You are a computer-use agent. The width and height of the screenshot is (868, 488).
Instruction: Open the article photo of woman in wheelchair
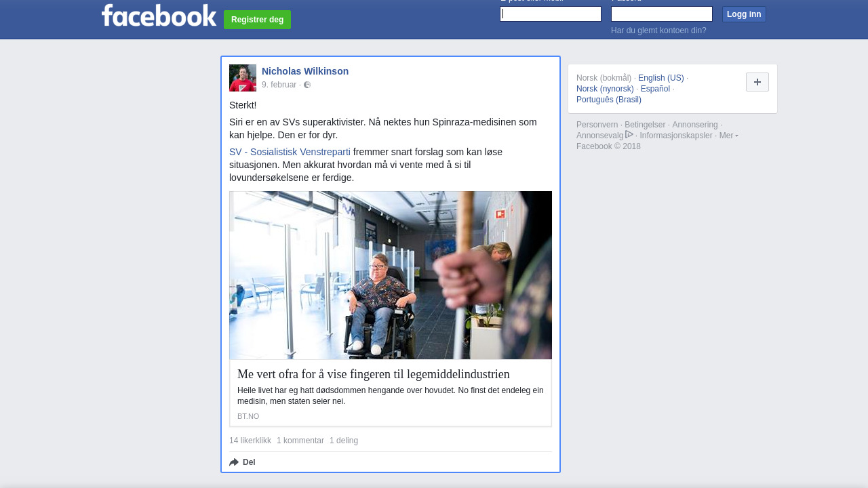pos(391,275)
